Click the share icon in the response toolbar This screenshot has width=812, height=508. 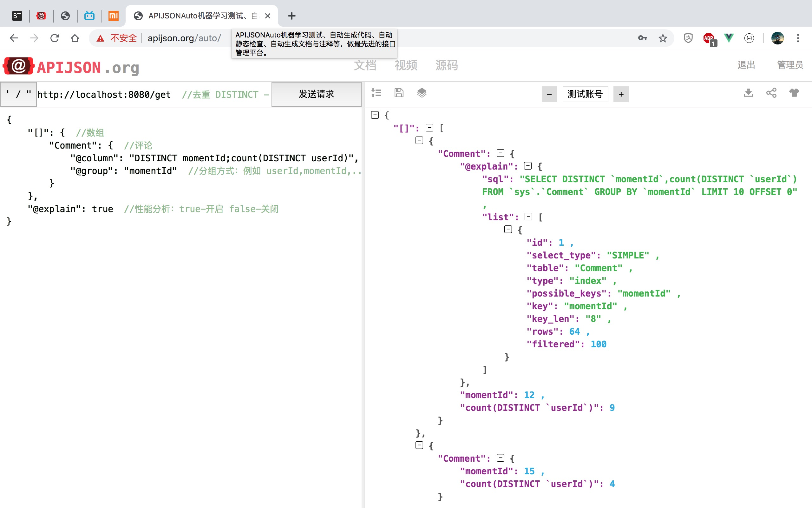pos(771,93)
